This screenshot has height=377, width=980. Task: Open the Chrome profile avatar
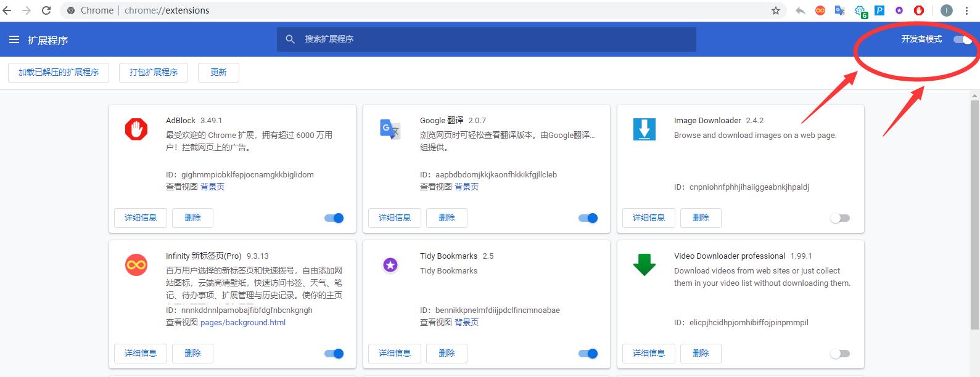click(947, 10)
